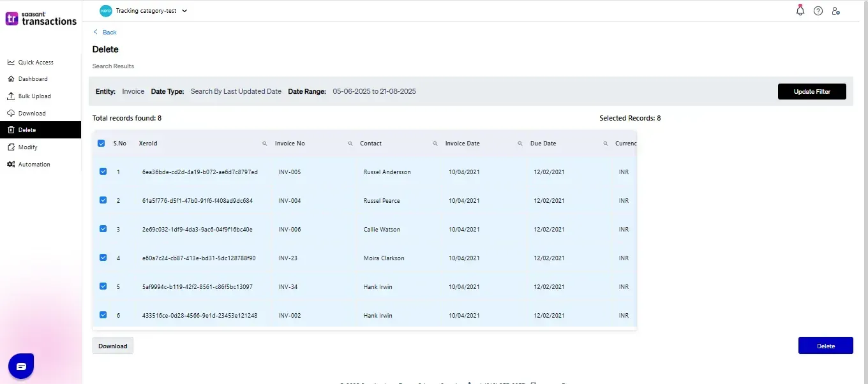Click contact Russel Pearce
The height and width of the screenshot is (384, 868).
tap(382, 201)
